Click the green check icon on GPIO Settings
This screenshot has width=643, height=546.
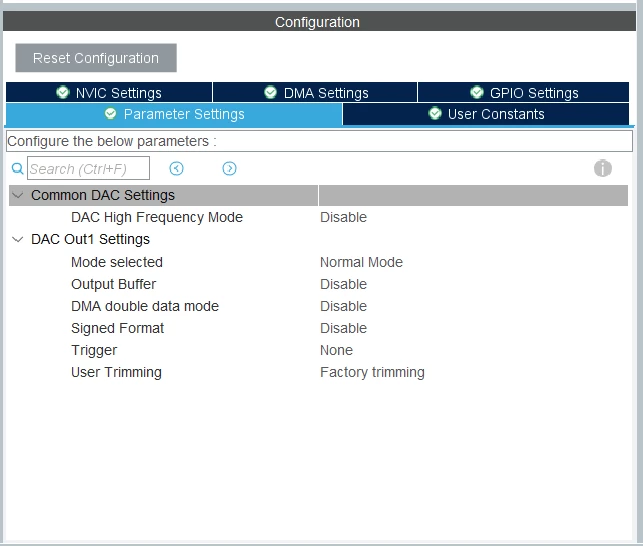click(x=477, y=92)
